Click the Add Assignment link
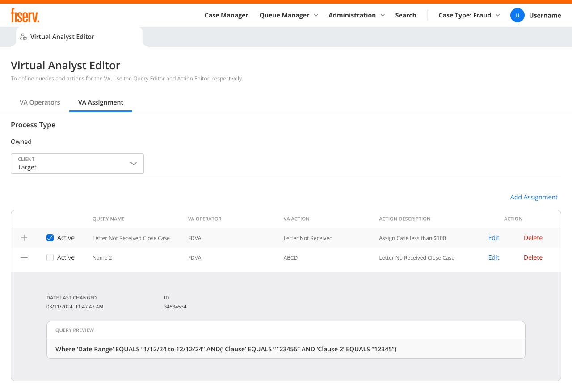This screenshot has width=572, height=392. (x=534, y=197)
